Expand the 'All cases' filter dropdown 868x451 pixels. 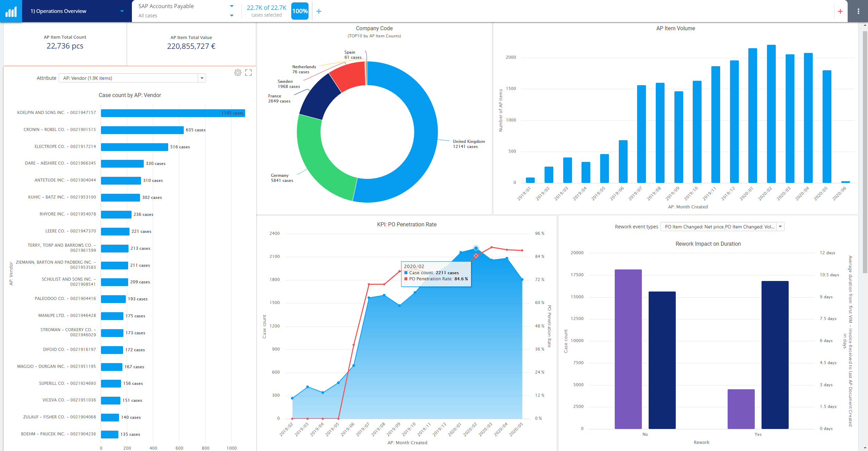[232, 15]
